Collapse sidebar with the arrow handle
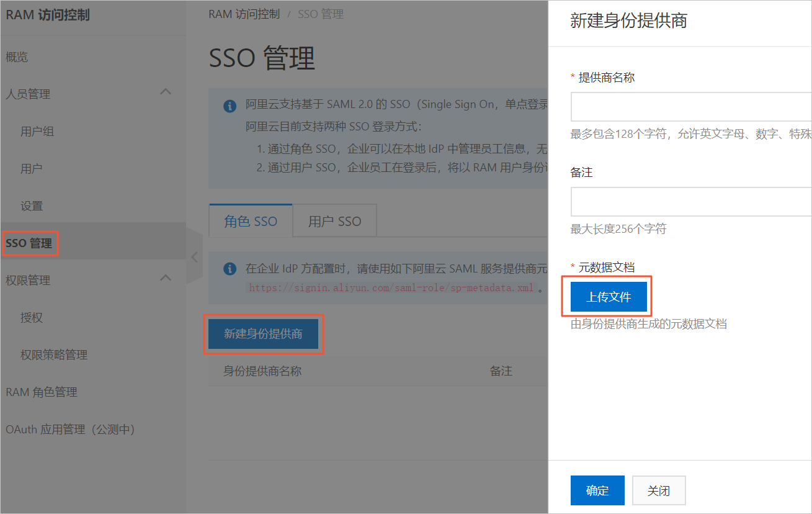 194,256
